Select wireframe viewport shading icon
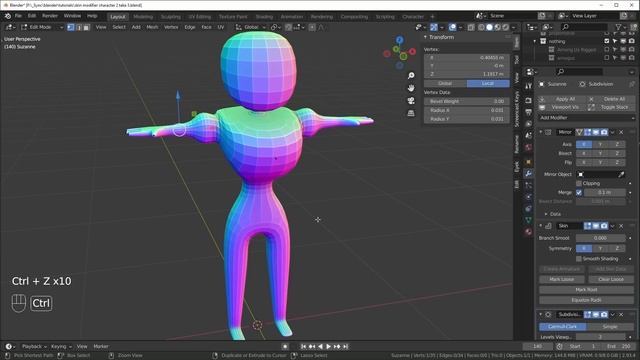Screen dimensions: 640x360 (481, 27)
